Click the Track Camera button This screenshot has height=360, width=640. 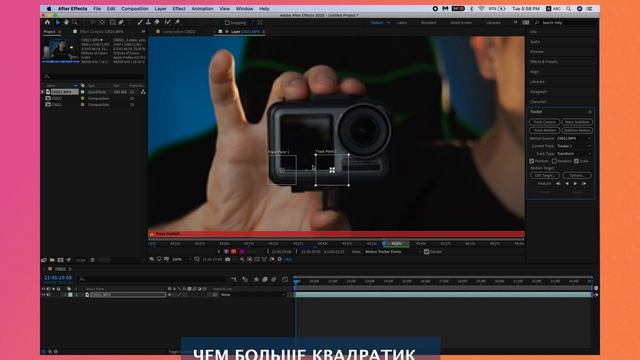point(544,122)
